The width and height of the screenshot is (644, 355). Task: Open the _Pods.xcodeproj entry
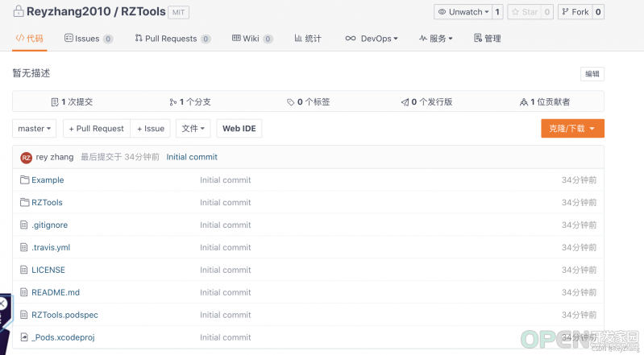tap(63, 337)
